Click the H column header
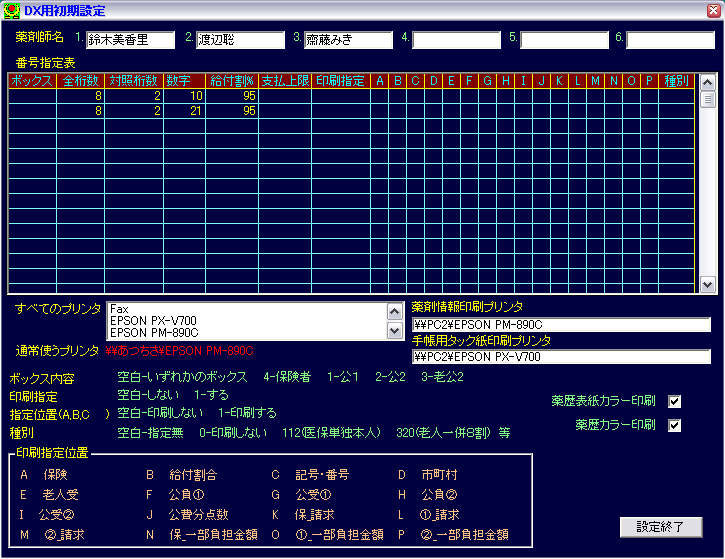This screenshot has width=725, height=559. point(505,81)
